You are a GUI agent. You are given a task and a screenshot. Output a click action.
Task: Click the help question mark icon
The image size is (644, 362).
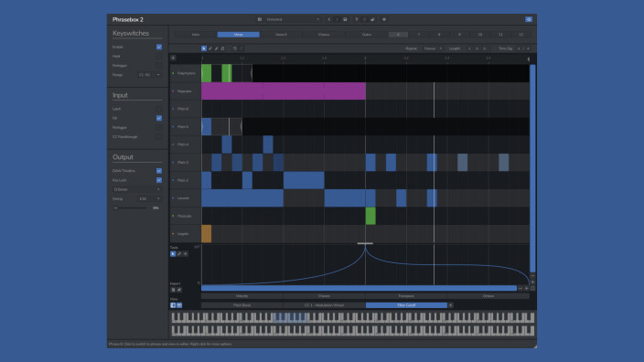pyautogui.click(x=356, y=19)
